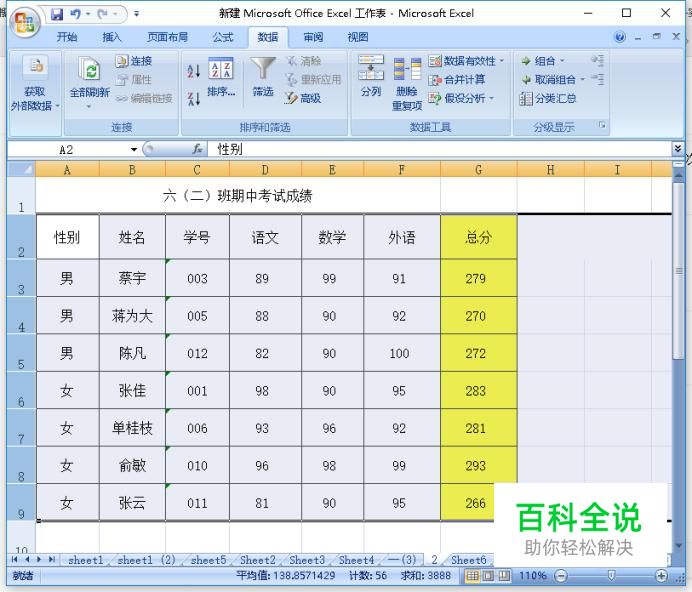Zoom in with the plus button
The width and height of the screenshot is (692, 592).
tap(661, 576)
